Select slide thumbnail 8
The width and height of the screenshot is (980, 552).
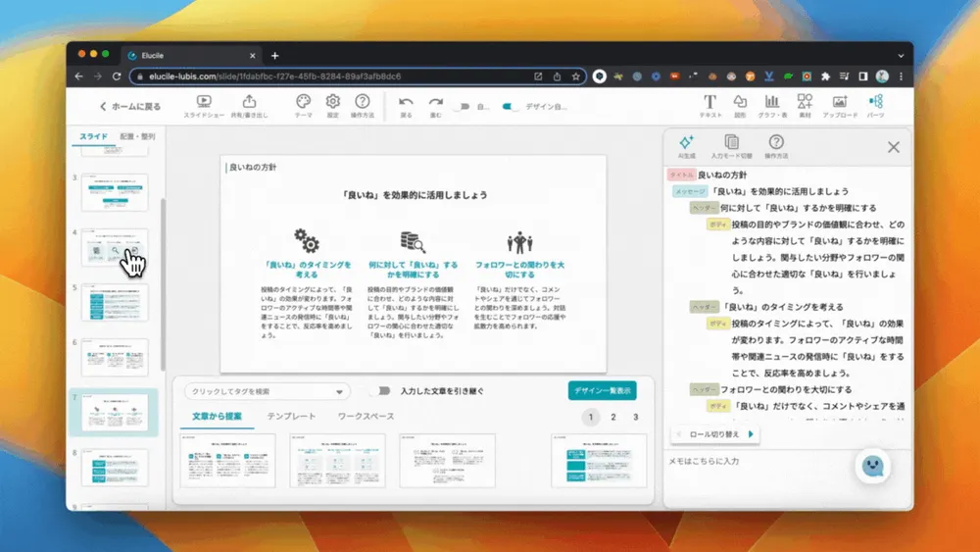115,468
